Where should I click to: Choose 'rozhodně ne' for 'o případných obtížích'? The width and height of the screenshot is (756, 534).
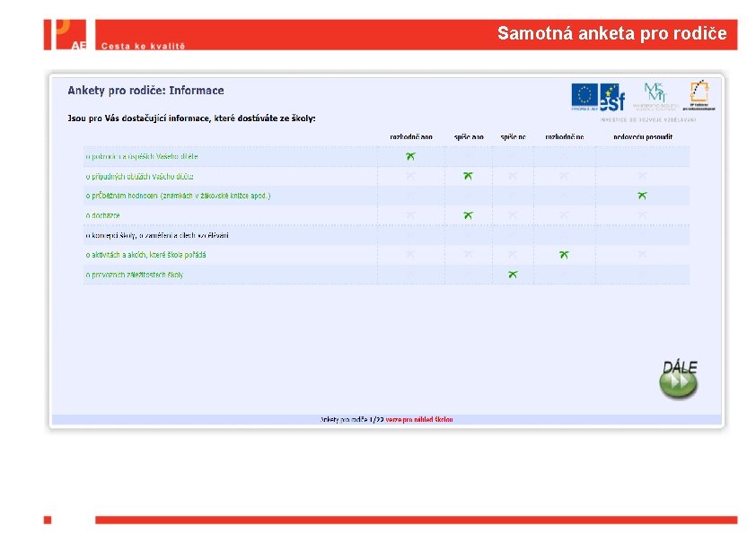(x=564, y=176)
